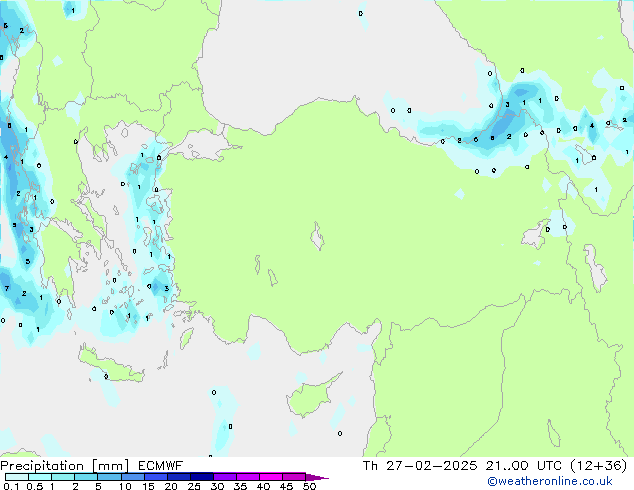This screenshot has height=490, width=634.
Task: Click the precipitation value '7' on map
Action: (7, 288)
